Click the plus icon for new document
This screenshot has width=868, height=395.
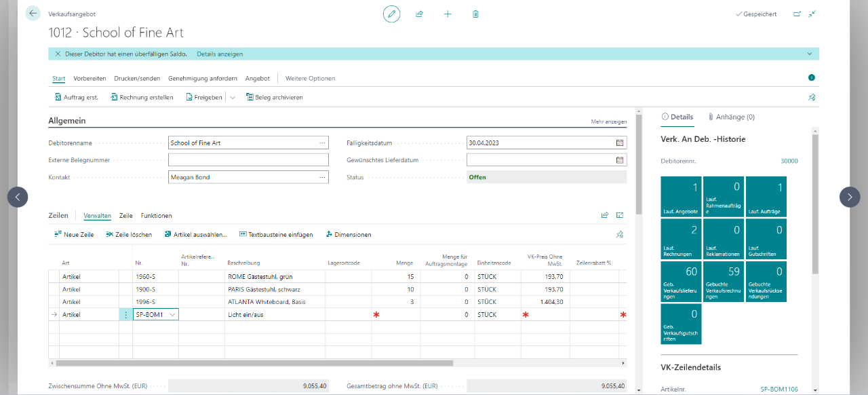pos(448,14)
